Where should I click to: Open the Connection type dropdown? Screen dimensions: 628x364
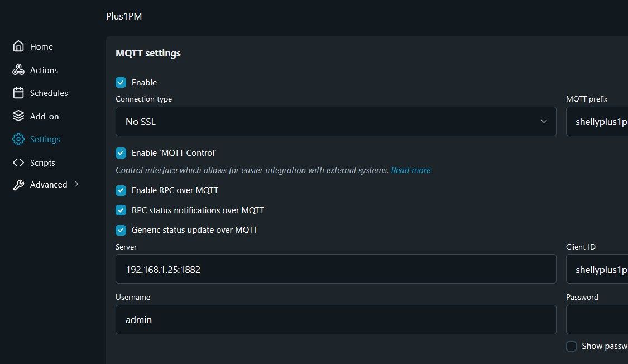(335, 122)
